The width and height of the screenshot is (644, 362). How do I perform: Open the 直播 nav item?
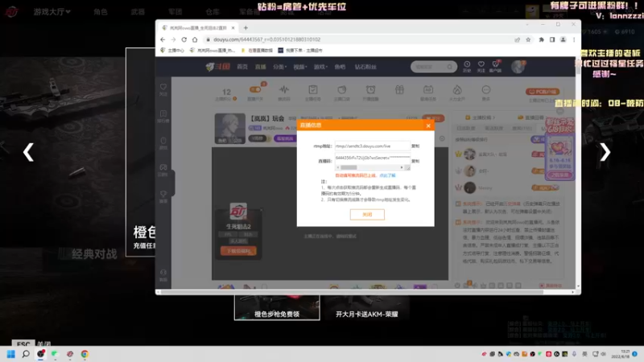coord(260,67)
